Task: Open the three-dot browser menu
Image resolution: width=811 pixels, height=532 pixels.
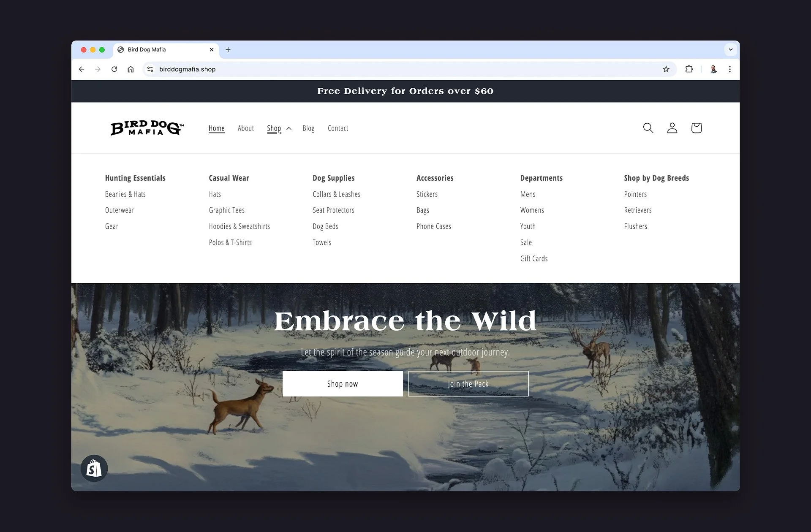Action: 729,69
